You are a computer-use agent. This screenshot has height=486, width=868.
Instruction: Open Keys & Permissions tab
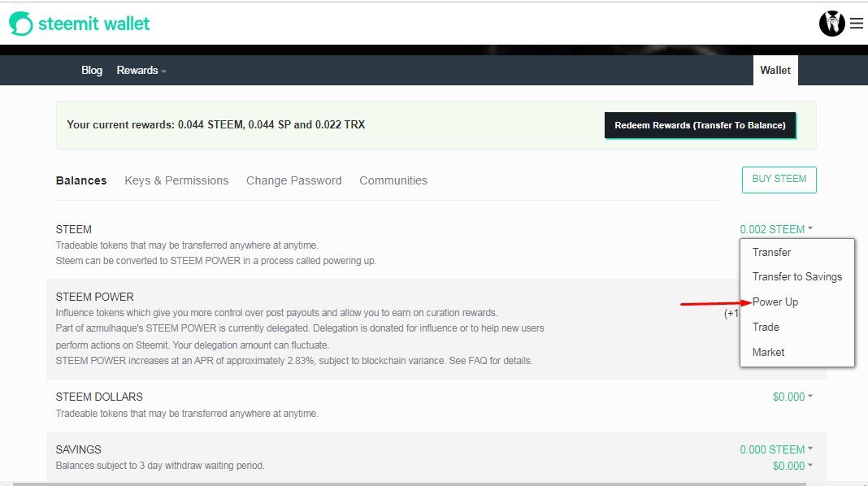(176, 180)
